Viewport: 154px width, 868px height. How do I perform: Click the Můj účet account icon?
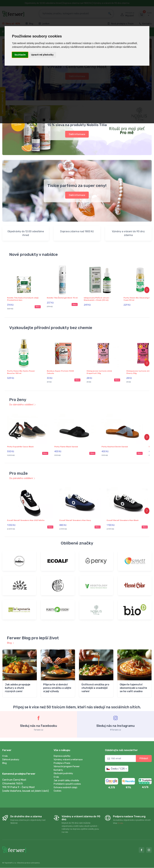[x=122, y=14]
